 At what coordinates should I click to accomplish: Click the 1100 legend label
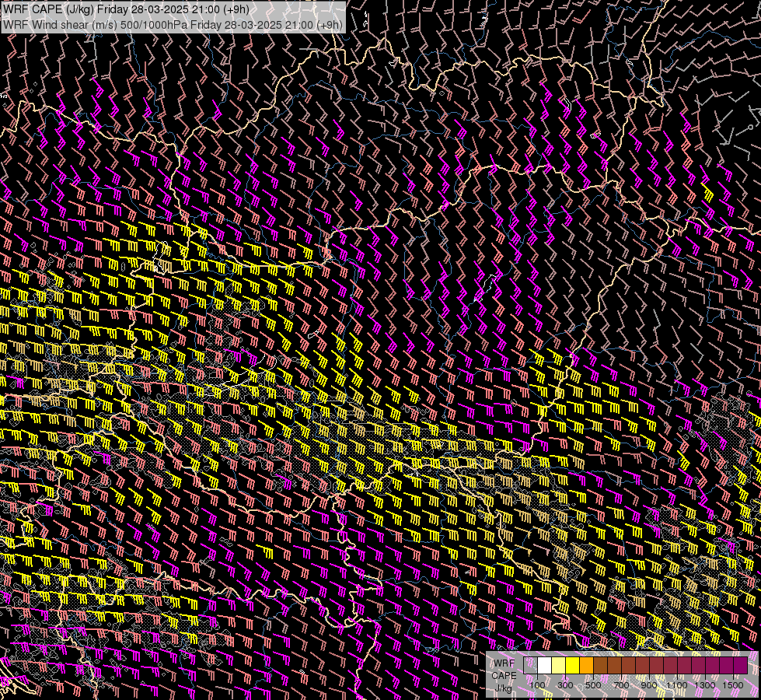(x=676, y=685)
